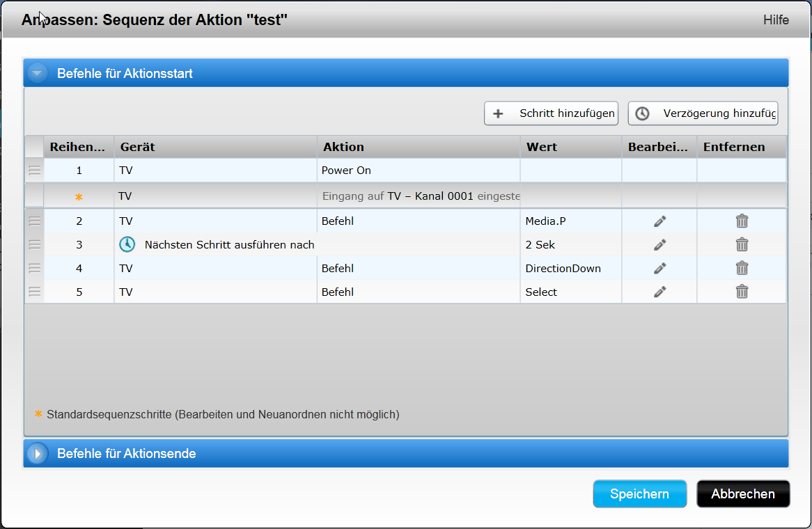Expand the Befehle für Aktionsende section

click(38, 454)
